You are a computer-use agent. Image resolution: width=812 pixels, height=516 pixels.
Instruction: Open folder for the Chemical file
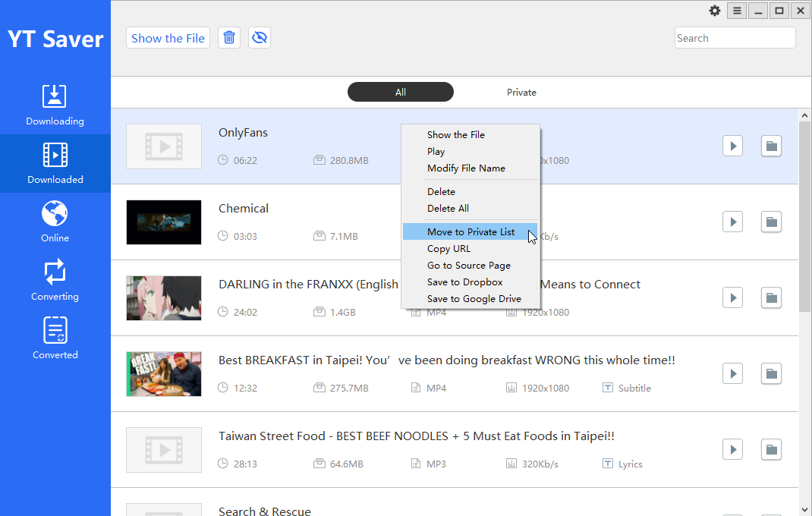click(x=771, y=222)
